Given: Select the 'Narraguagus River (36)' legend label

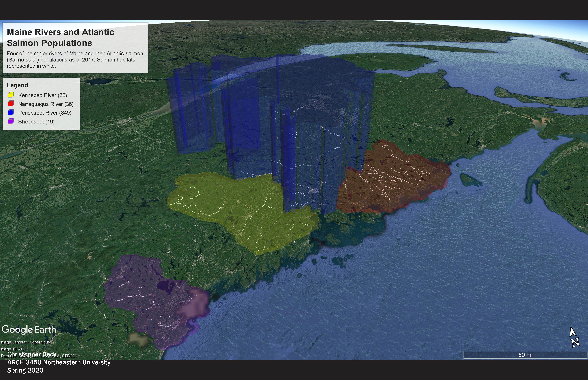Looking at the screenshot, I should click(x=46, y=104).
